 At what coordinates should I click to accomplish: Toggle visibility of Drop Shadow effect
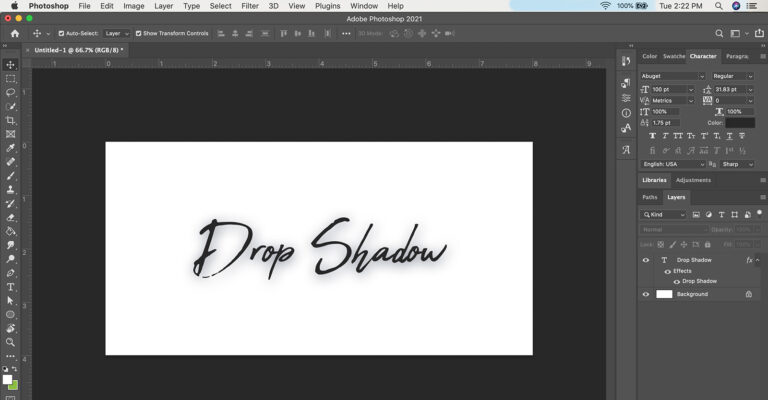coord(676,282)
